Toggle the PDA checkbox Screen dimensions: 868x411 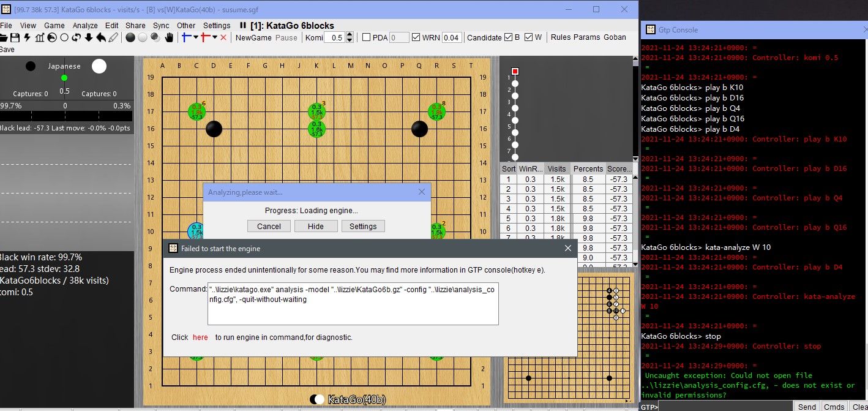pos(367,37)
